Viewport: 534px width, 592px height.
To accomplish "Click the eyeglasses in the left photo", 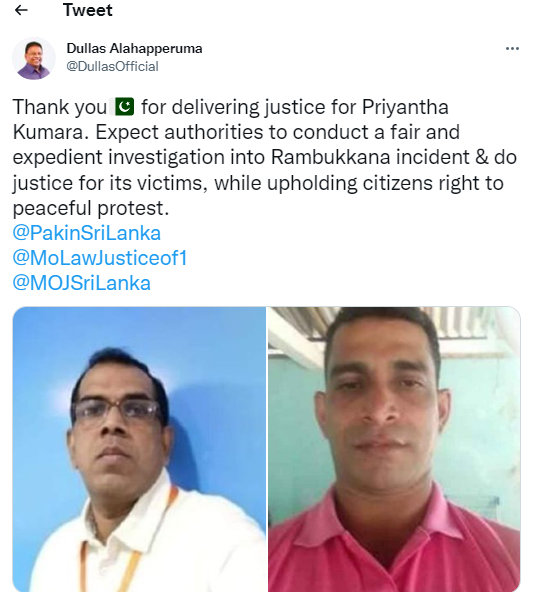I will coord(118,410).
